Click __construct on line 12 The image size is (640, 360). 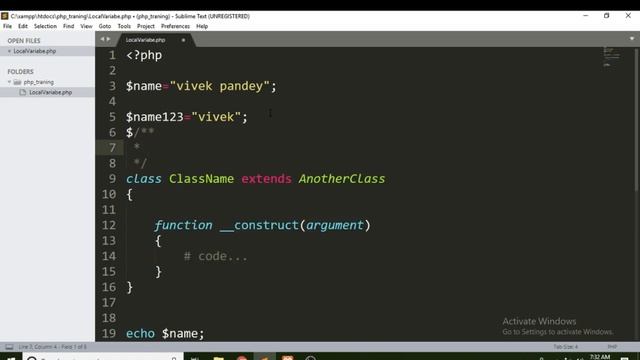tap(259, 225)
